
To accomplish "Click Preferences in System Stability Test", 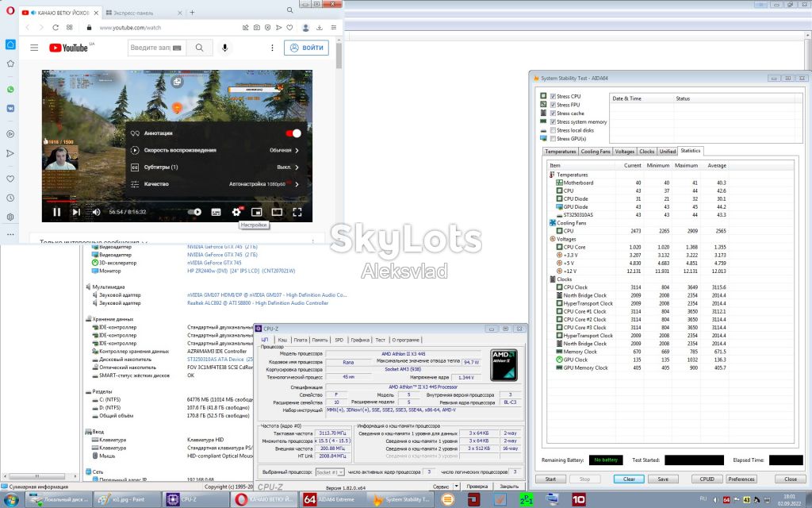I will 741,479.
